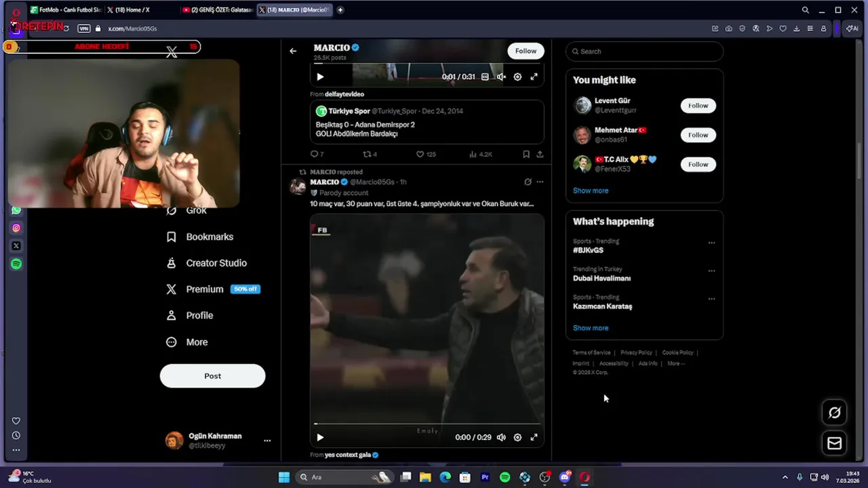The height and width of the screenshot is (488, 868).
Task: Show more suggested accounts under You might like
Action: tap(591, 190)
